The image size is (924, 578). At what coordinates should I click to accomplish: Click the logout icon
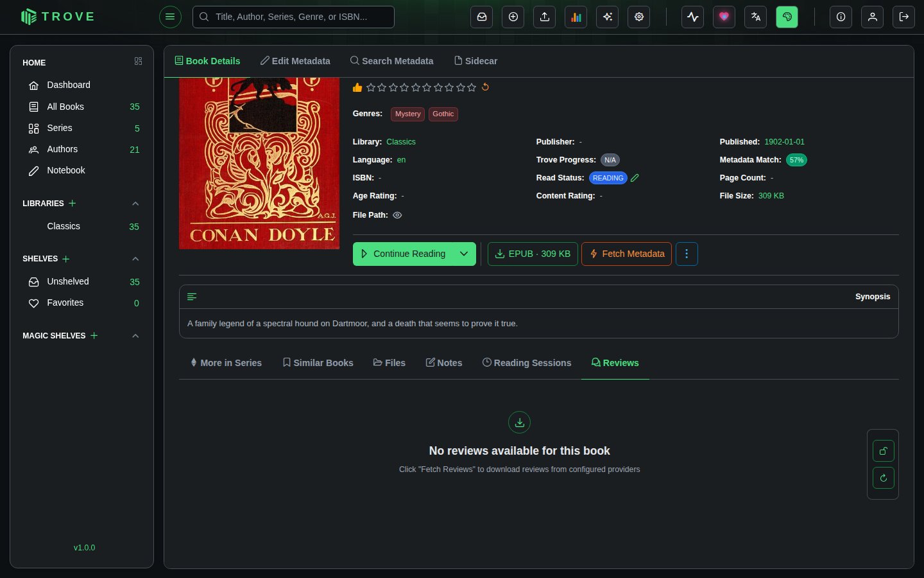coord(904,17)
